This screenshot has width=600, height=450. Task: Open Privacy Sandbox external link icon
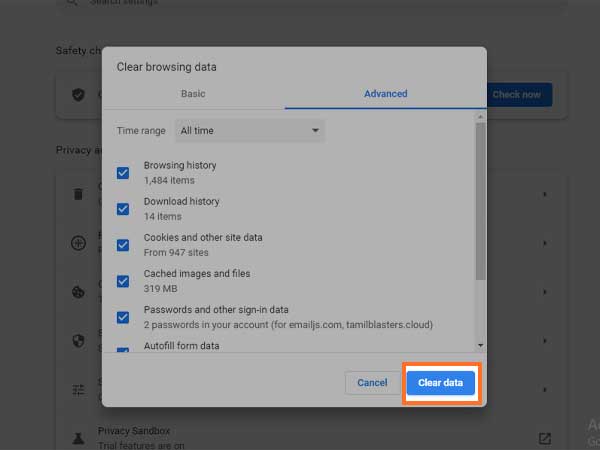pyautogui.click(x=545, y=439)
